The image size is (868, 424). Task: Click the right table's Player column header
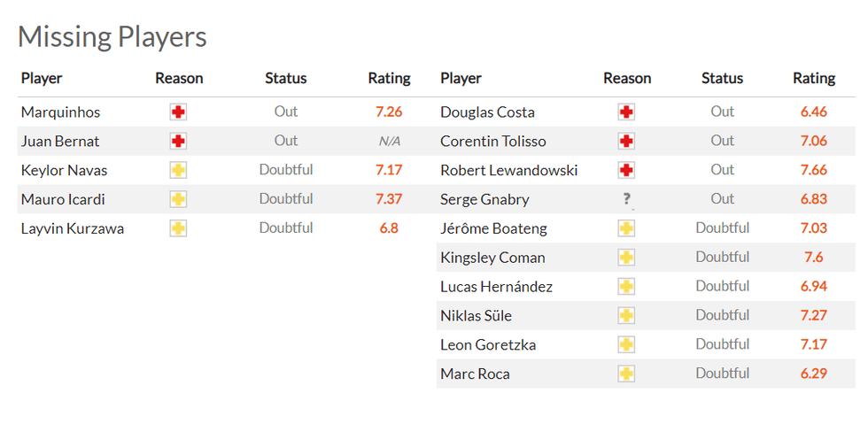click(x=461, y=78)
